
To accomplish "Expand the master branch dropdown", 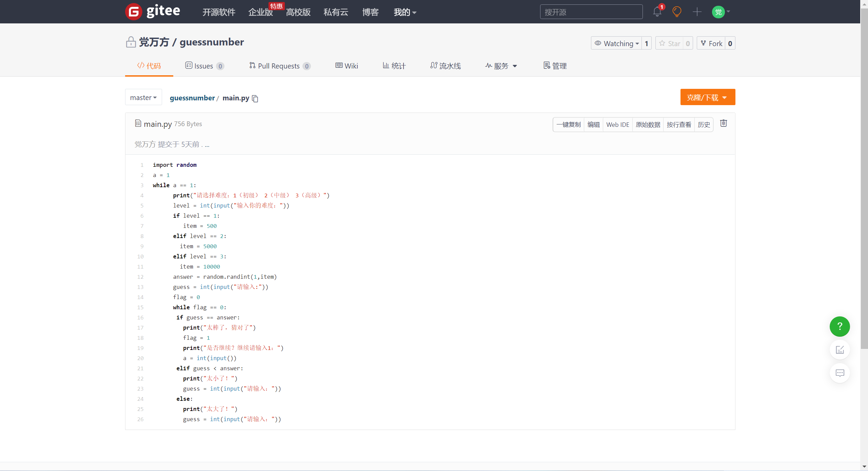I will 143,98.
